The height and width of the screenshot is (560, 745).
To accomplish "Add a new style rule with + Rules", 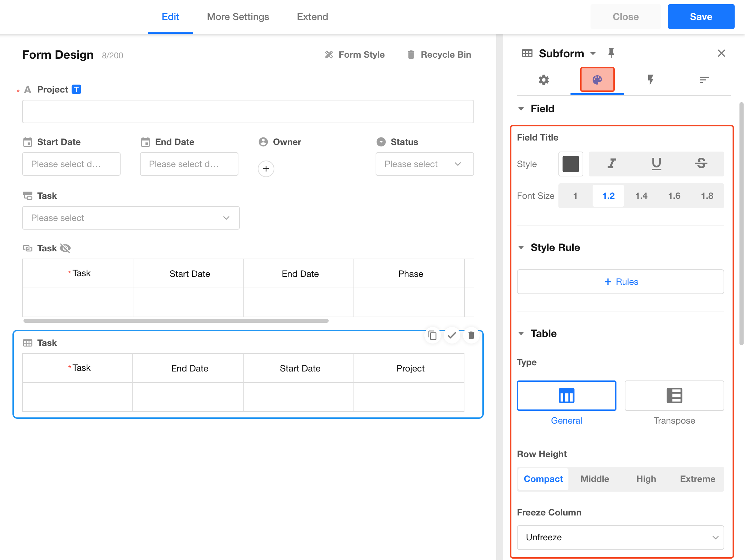I will (x=620, y=282).
